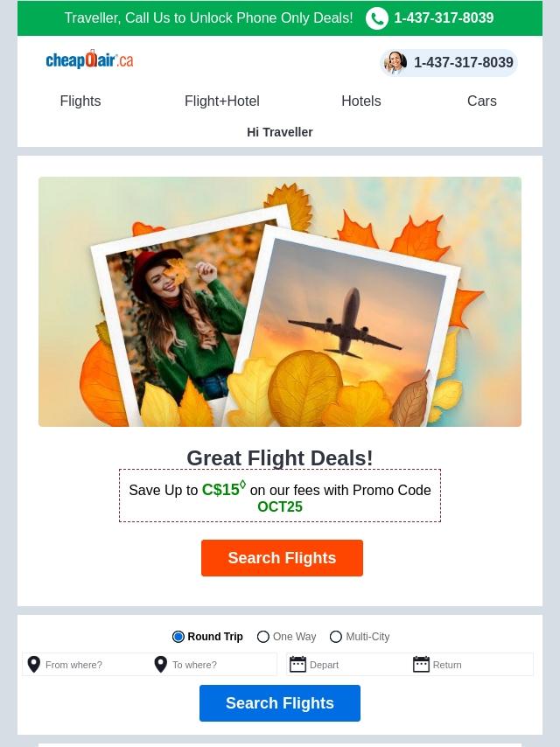
Task: Switch to the Cars tab
Action: (481, 101)
